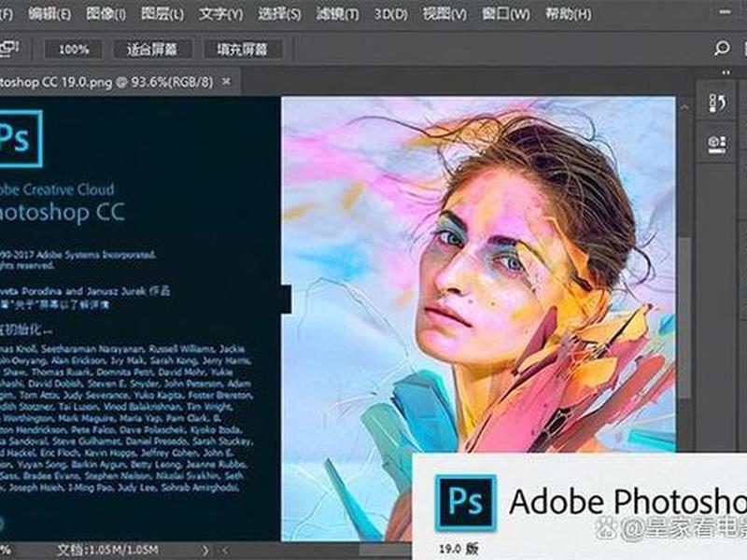Open the 文字(Y) menu
The image size is (747, 560).
(x=220, y=14)
